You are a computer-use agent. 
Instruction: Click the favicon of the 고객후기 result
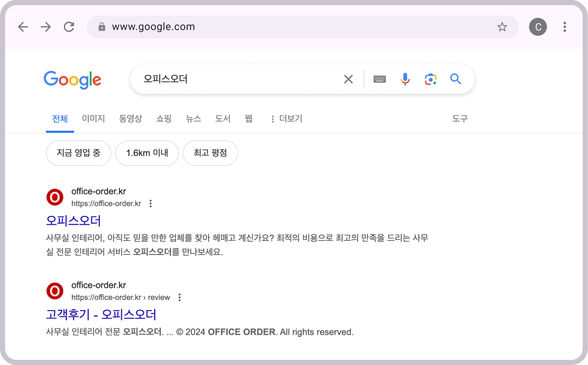55,291
